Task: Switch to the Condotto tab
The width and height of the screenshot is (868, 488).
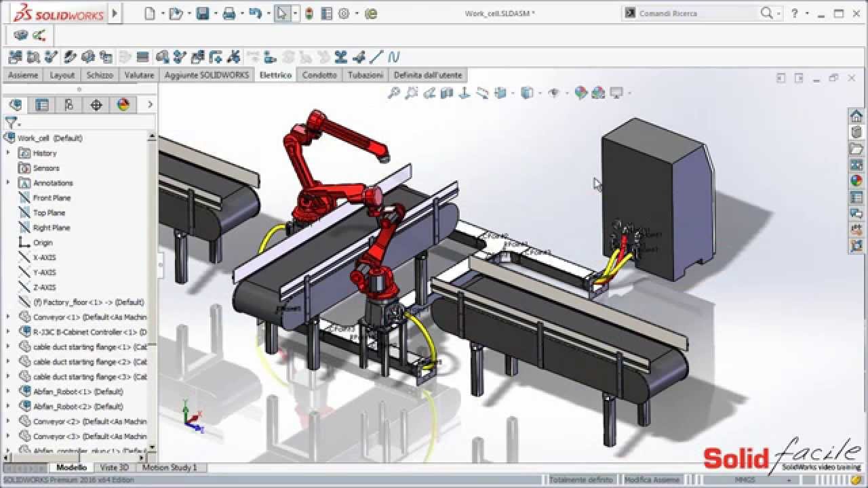Action: (x=319, y=75)
